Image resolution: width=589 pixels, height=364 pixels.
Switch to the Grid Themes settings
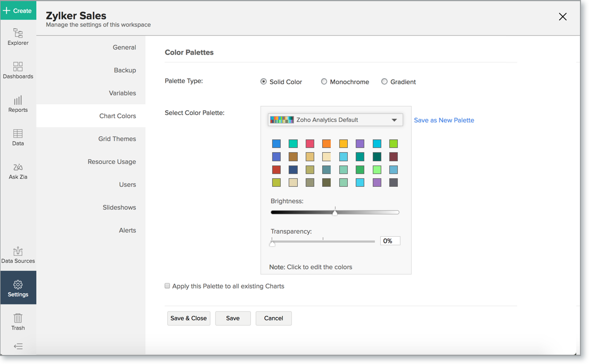pos(117,138)
